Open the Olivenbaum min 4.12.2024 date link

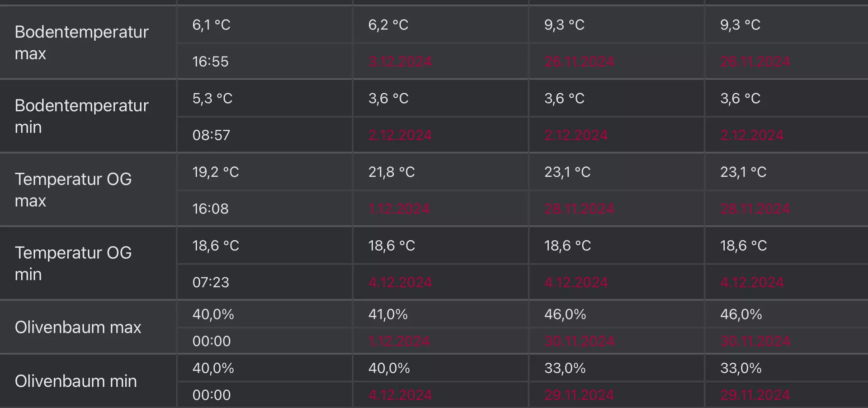(x=400, y=395)
